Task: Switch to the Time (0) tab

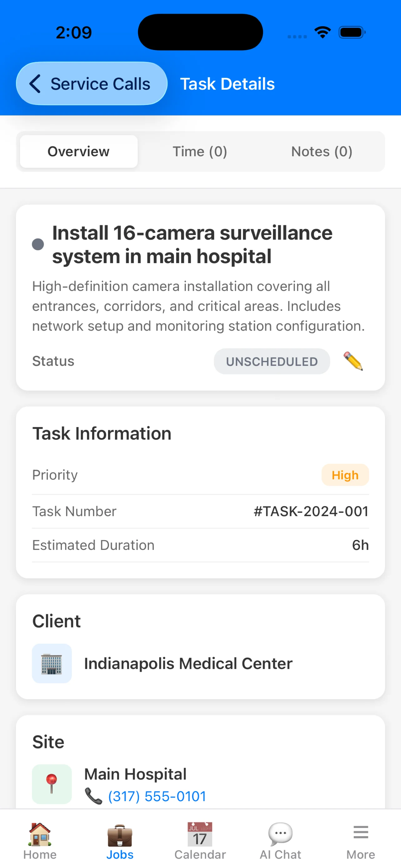Action: 200,151
